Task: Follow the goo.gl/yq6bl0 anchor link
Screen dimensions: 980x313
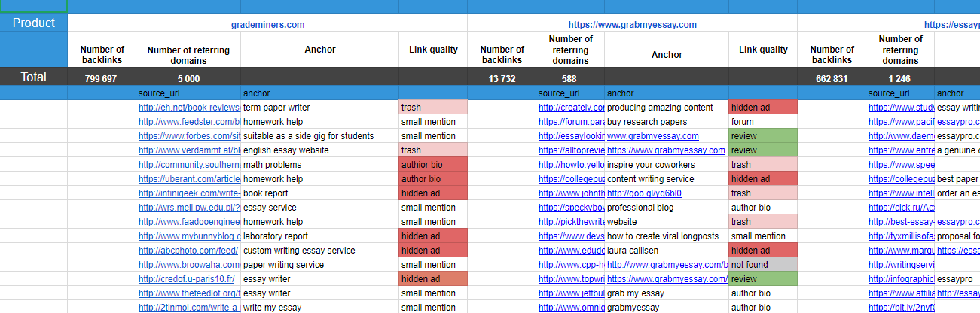Action: [644, 193]
